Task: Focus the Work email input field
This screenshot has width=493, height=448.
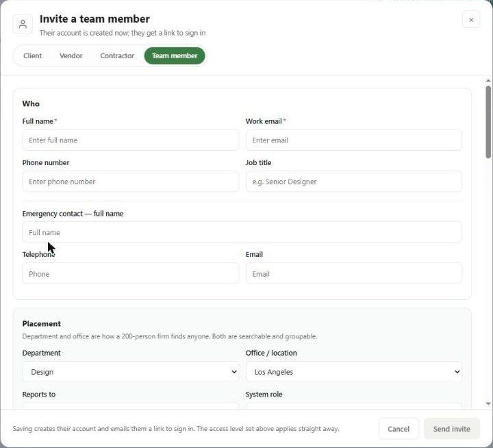Action: point(354,140)
